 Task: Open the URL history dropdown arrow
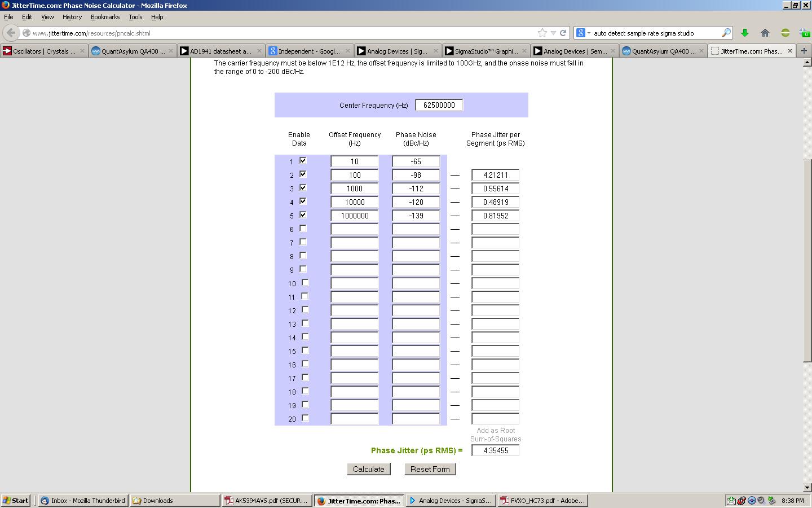tap(553, 33)
